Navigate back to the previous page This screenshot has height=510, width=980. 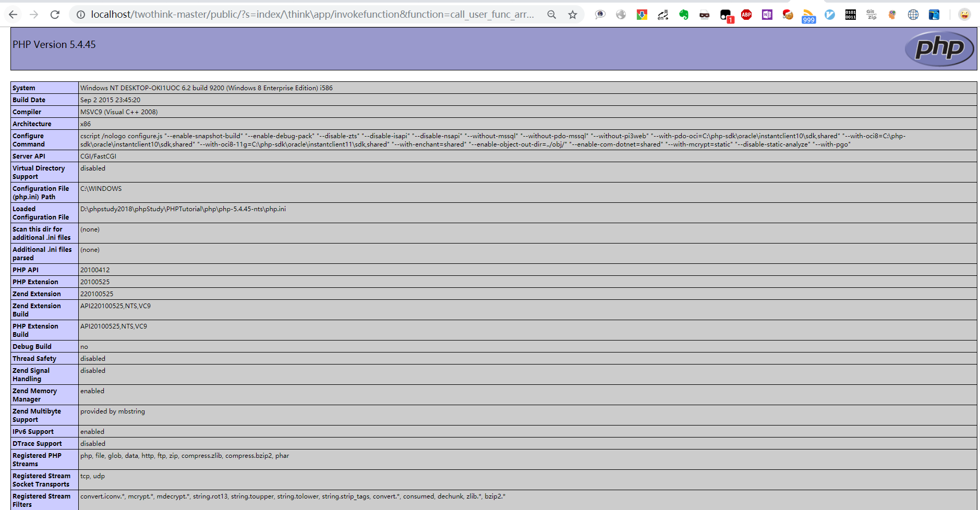click(x=13, y=14)
